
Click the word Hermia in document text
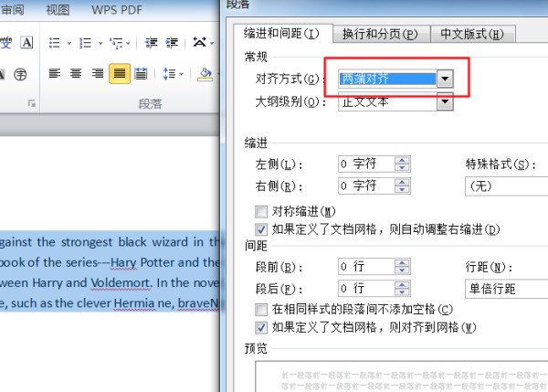(134, 303)
